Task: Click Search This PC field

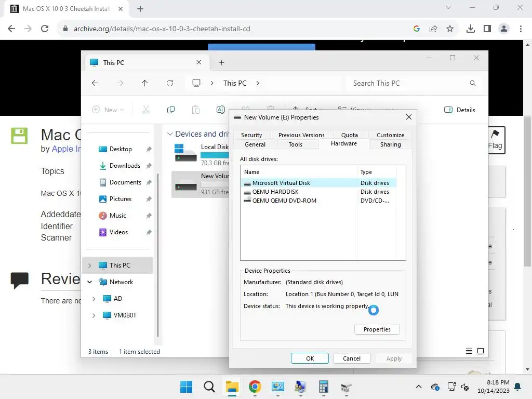Action: pos(414,83)
